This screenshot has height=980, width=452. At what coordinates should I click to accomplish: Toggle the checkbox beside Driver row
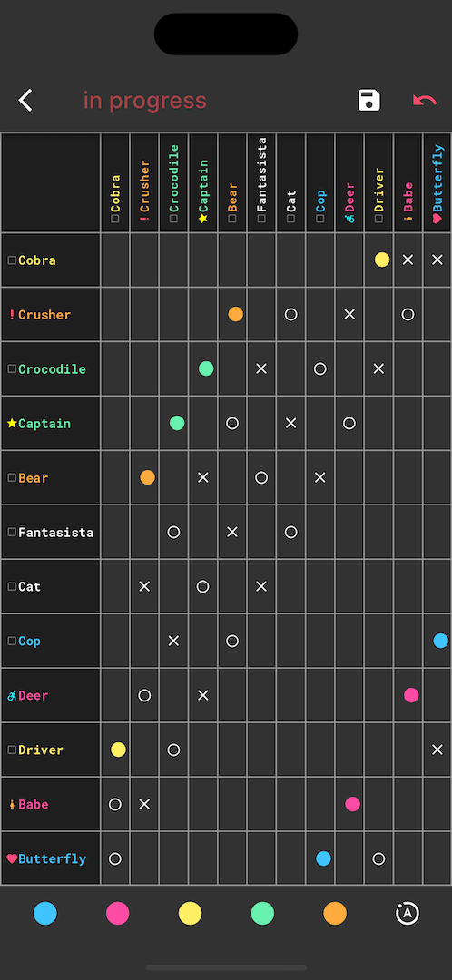pyautogui.click(x=12, y=750)
